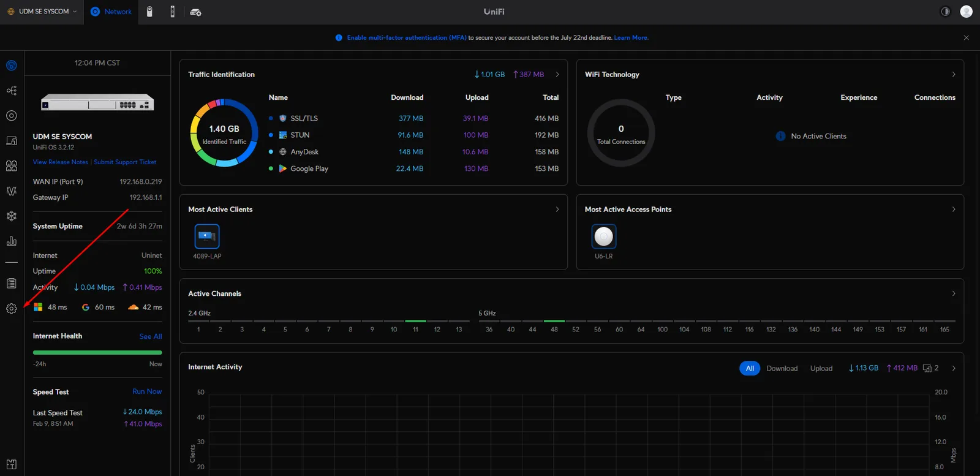Viewport: 980px width, 476px height.
Task: Open the UDM SE SYSCOM site dropdown
Action: click(x=42, y=12)
